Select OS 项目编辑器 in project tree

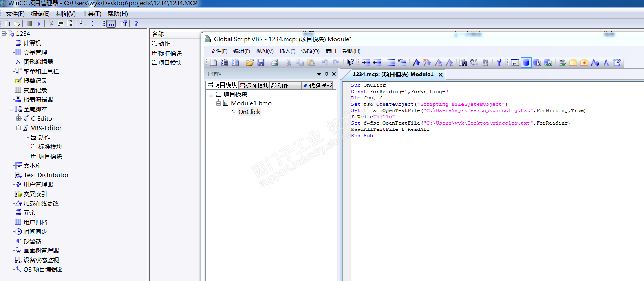43,270
